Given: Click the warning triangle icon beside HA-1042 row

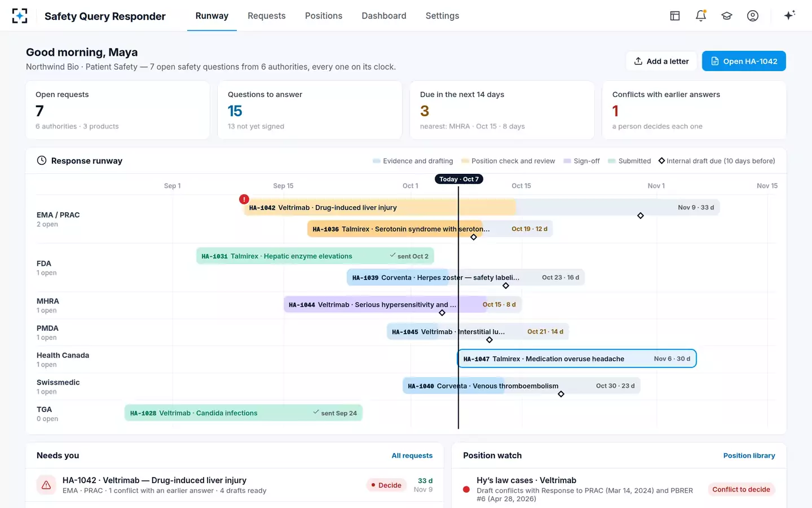Looking at the screenshot, I should tap(46, 485).
